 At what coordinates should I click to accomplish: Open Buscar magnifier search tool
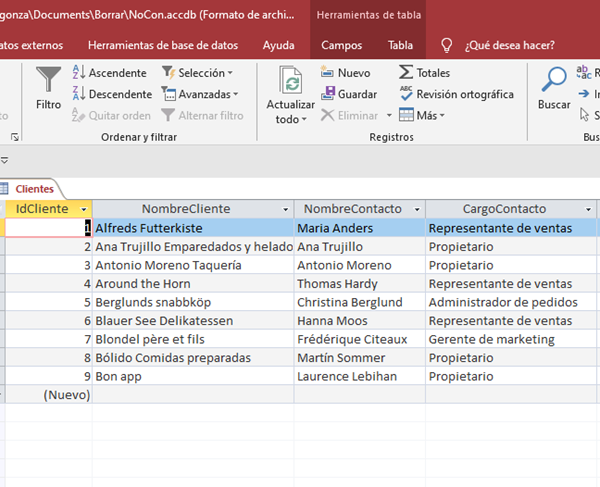point(554,81)
